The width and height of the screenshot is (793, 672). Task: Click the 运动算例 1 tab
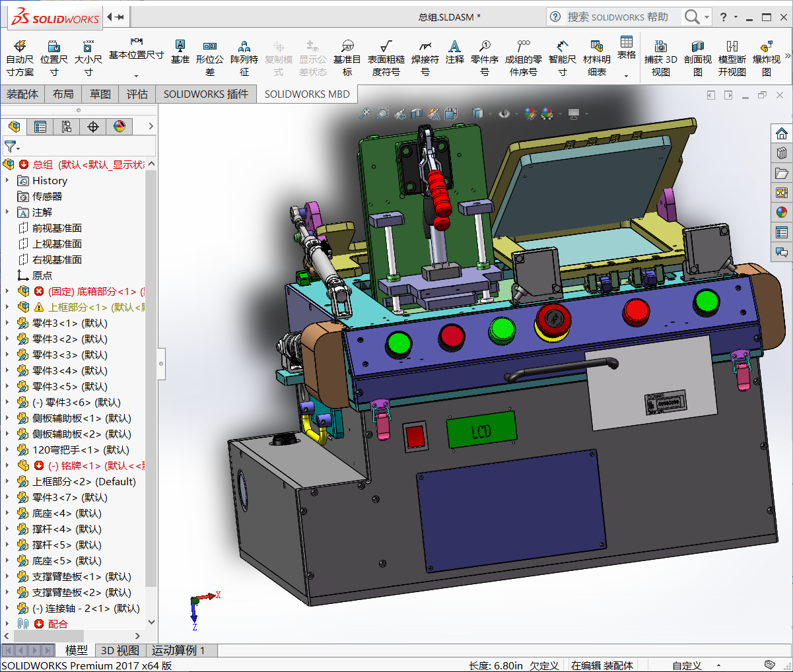click(x=178, y=651)
